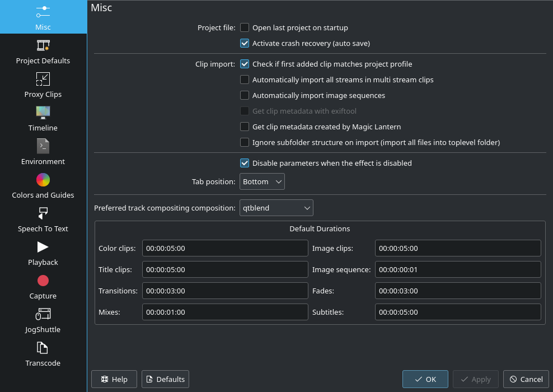Select the Proxy Clips sidebar icon
The image size is (553, 392).
coord(43,85)
